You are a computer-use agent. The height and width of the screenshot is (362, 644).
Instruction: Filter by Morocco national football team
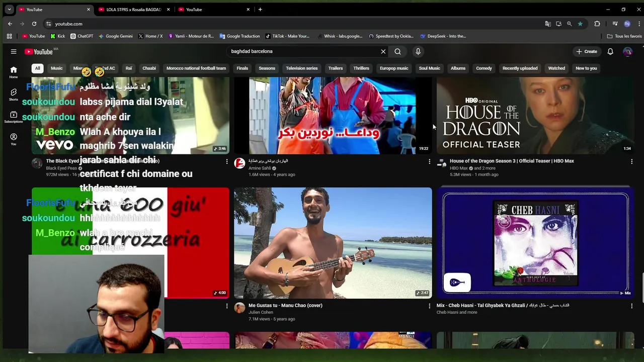click(196, 68)
